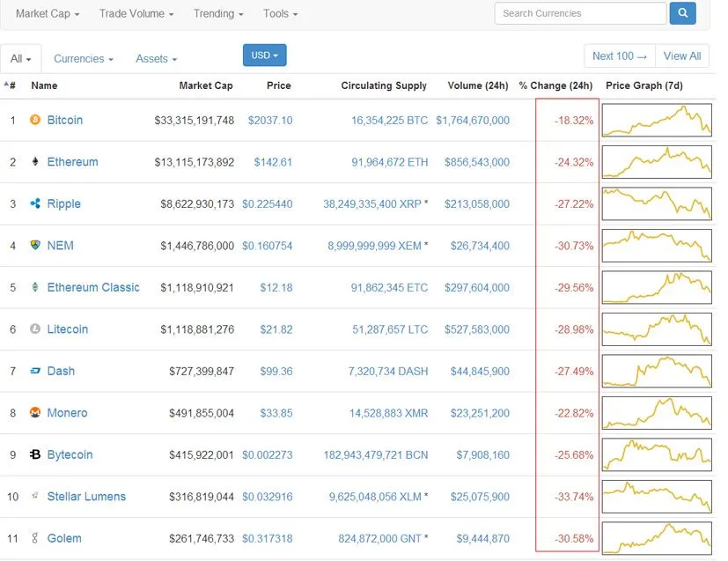Click the Ethereum diamond icon
This screenshot has width=728, height=561.
click(x=35, y=162)
